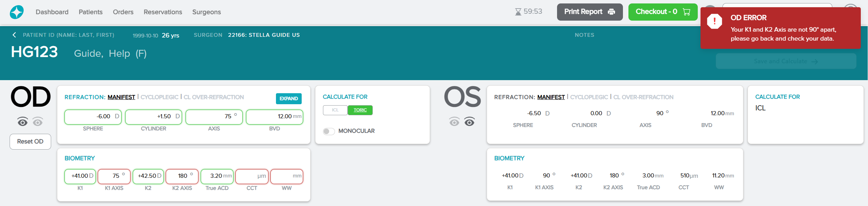Select the active eye icon under OS
868x206 pixels.
469,122
